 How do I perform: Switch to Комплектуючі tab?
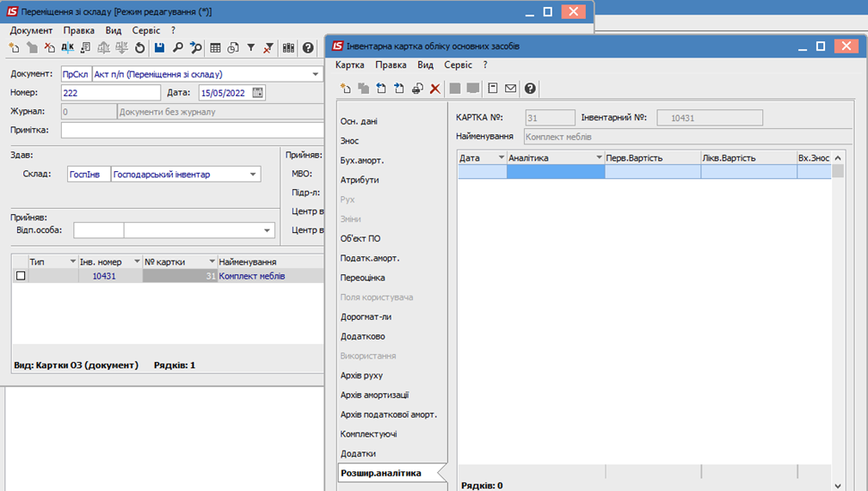click(368, 434)
